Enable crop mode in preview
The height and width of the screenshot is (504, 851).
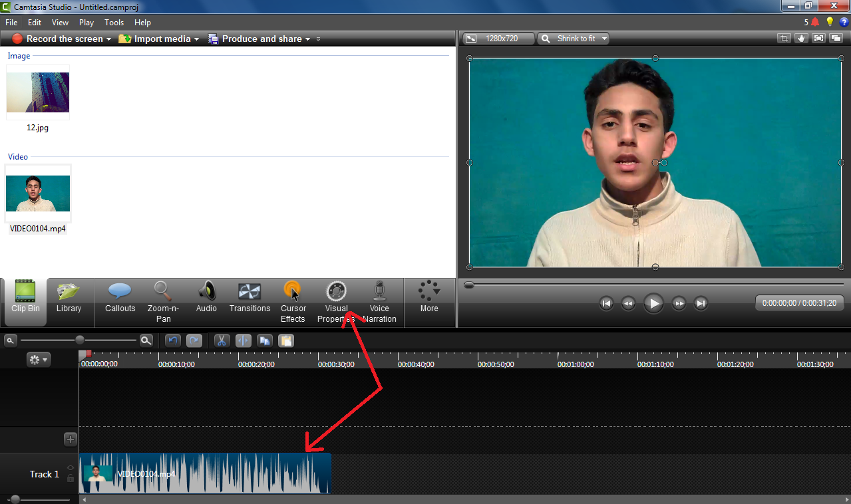784,39
